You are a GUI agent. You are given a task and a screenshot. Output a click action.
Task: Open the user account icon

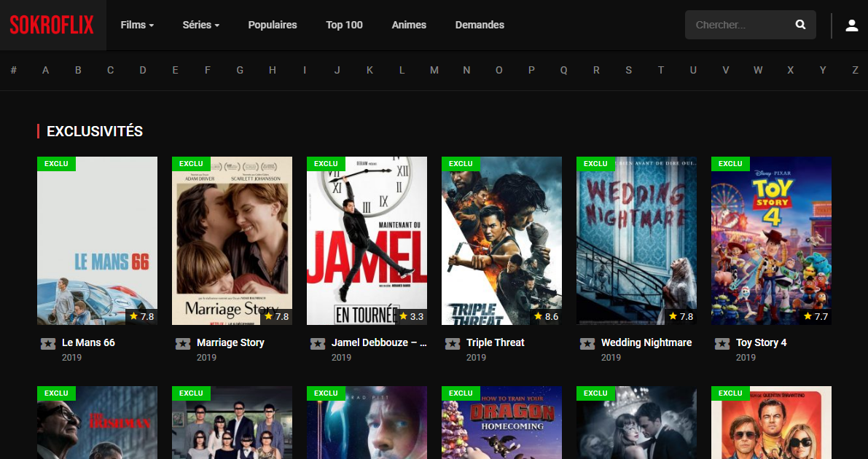pyautogui.click(x=851, y=25)
